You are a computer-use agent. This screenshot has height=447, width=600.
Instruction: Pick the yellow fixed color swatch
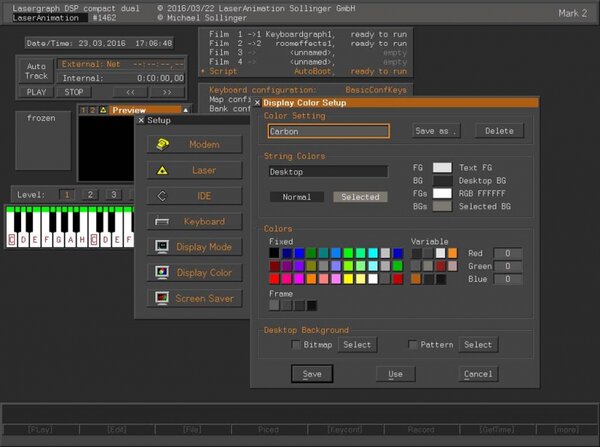pos(348,279)
